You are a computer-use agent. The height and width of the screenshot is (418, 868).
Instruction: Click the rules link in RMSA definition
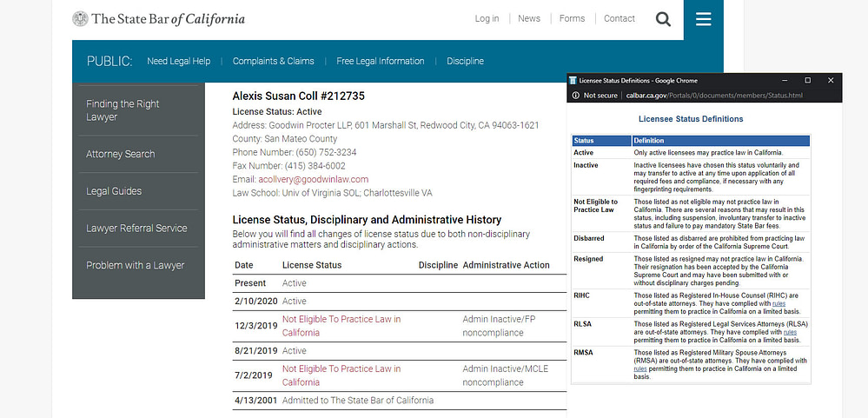[640, 368]
